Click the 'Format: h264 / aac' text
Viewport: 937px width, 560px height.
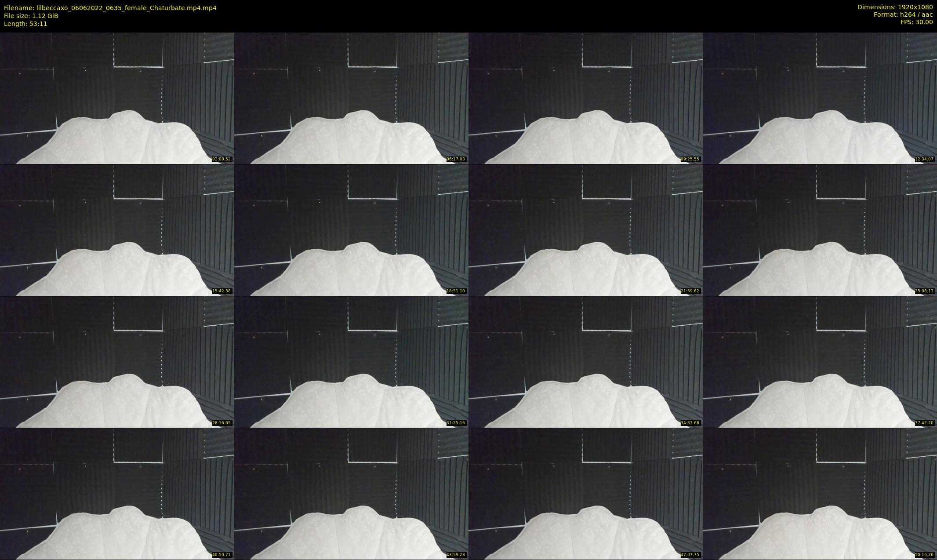903,15
